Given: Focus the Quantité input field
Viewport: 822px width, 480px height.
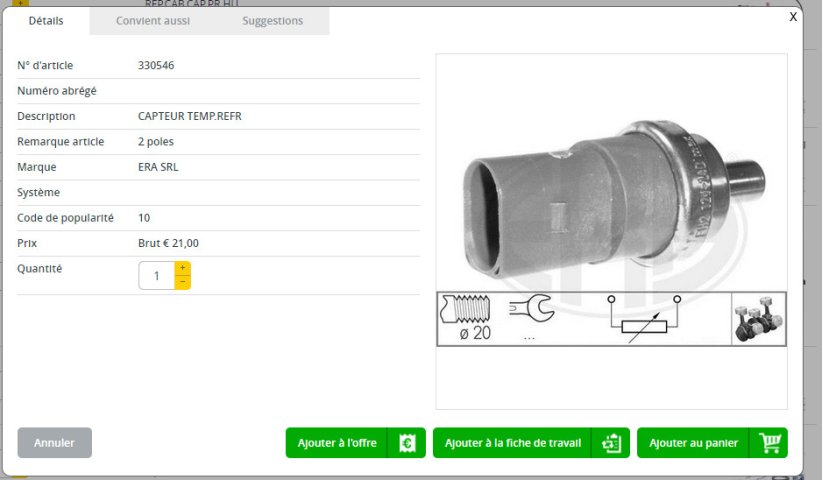Looking at the screenshot, I should pos(156,276).
